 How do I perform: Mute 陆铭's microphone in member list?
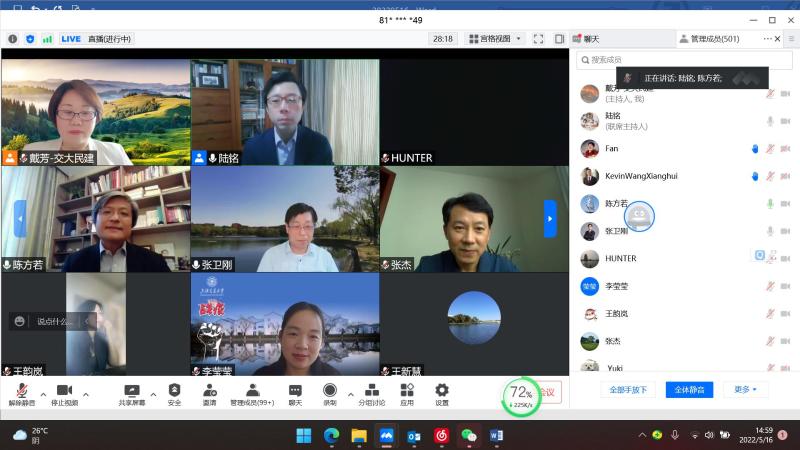pos(770,121)
